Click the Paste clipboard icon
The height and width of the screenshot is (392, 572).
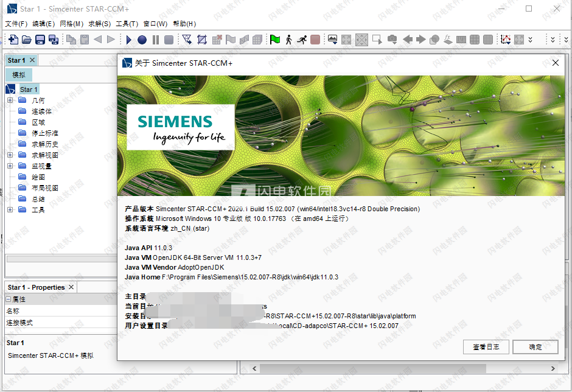point(85,40)
